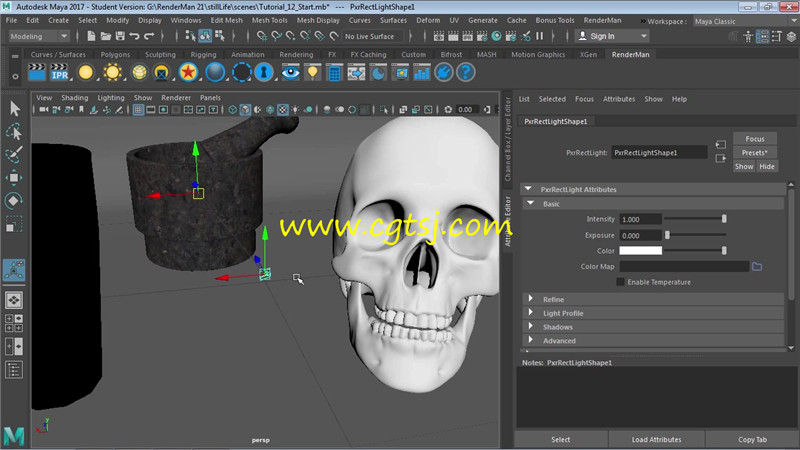This screenshot has width=800, height=450.
Task: Open the white Color swatch
Action: point(640,251)
